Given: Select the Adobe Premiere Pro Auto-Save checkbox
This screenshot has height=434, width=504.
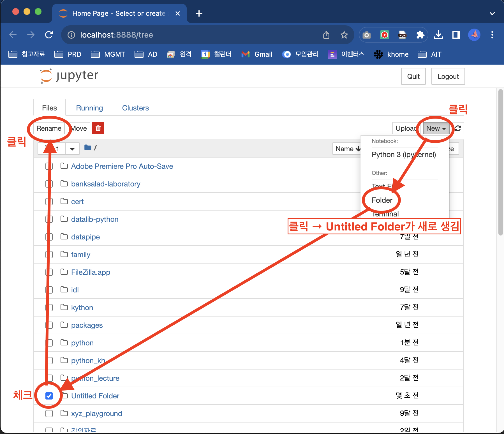Looking at the screenshot, I should coord(49,166).
